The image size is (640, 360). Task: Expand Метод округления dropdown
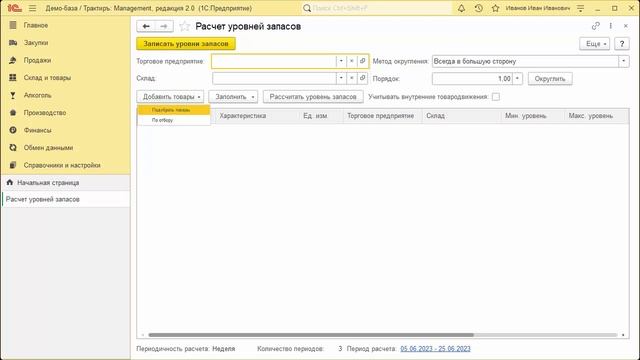[x=624, y=61]
